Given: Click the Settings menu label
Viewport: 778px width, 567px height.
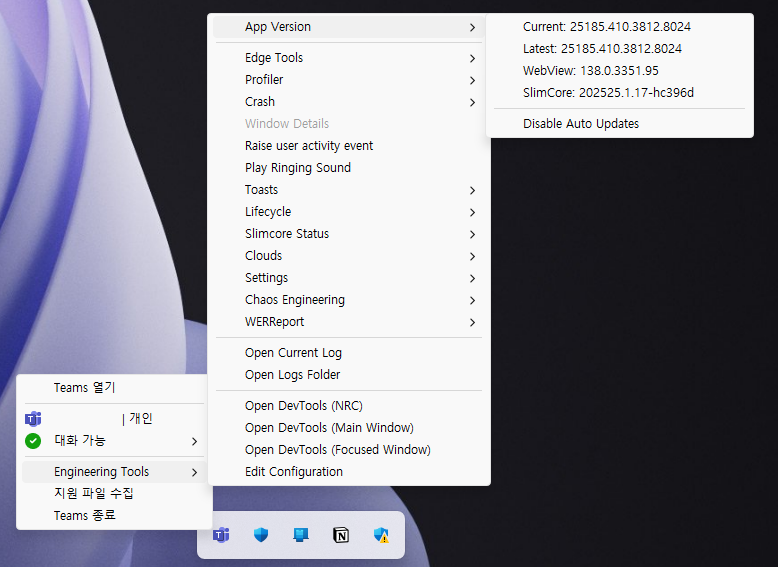Looking at the screenshot, I should 266,278.
